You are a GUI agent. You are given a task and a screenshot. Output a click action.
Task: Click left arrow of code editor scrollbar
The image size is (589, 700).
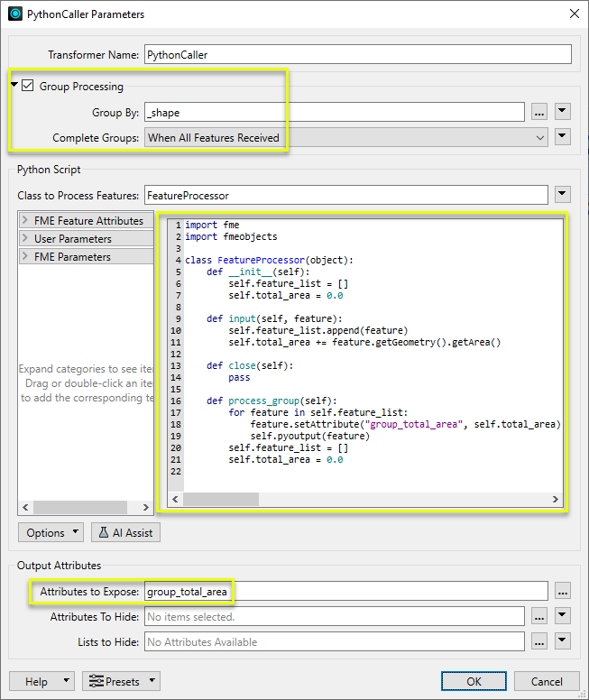point(175,499)
